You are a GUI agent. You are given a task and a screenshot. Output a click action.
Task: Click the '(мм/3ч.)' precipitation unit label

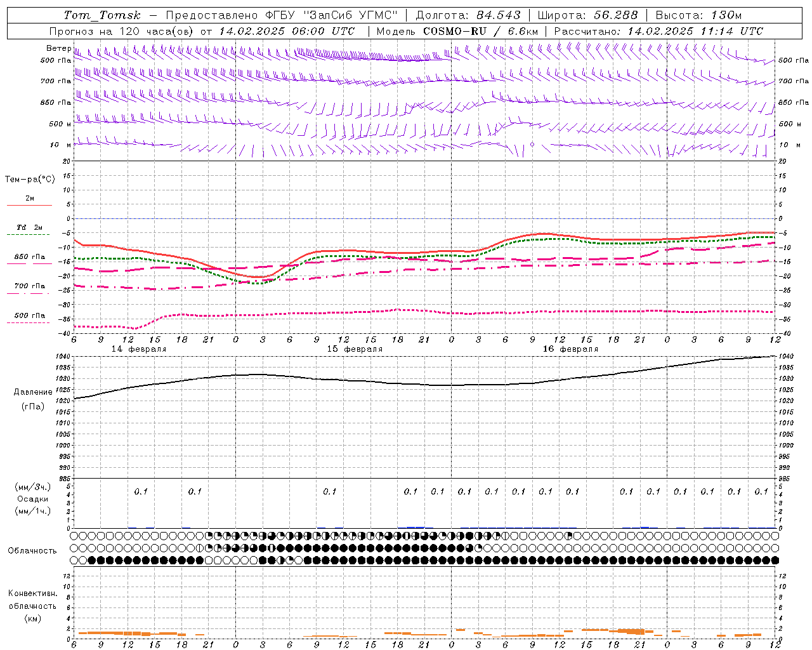point(33,487)
